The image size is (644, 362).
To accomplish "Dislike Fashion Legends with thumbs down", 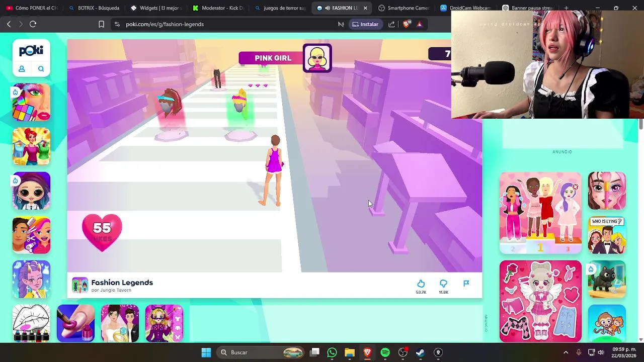I will 443,284.
